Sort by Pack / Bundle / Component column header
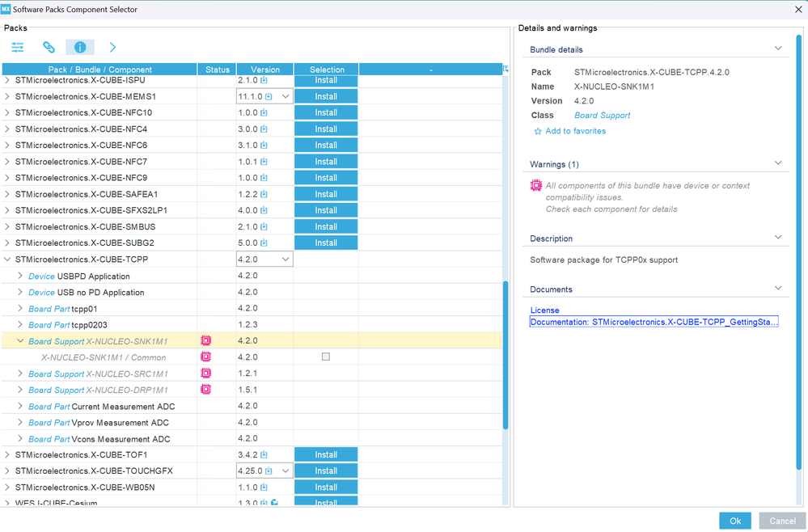Screen dimensions: 808x532 click(x=99, y=70)
